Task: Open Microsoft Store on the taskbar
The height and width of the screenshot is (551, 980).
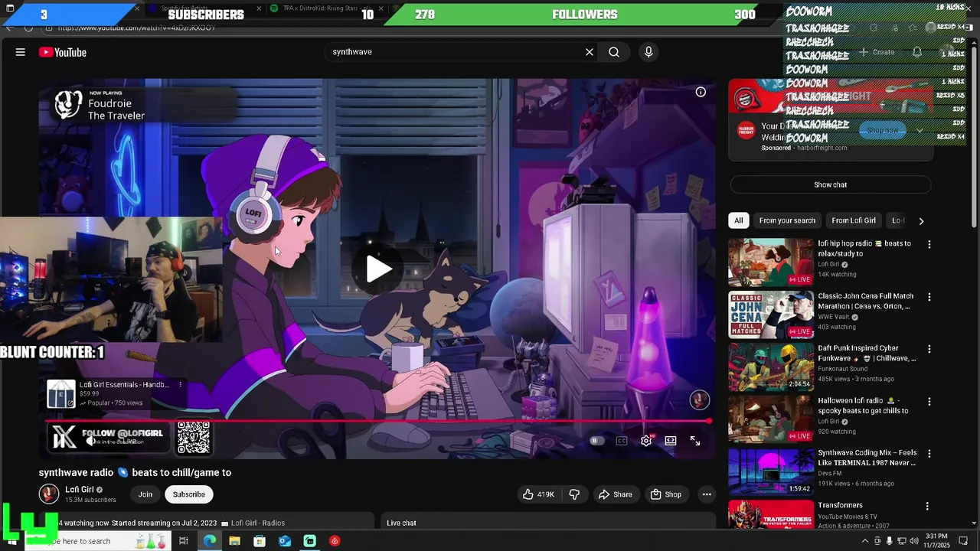Action: point(260,541)
